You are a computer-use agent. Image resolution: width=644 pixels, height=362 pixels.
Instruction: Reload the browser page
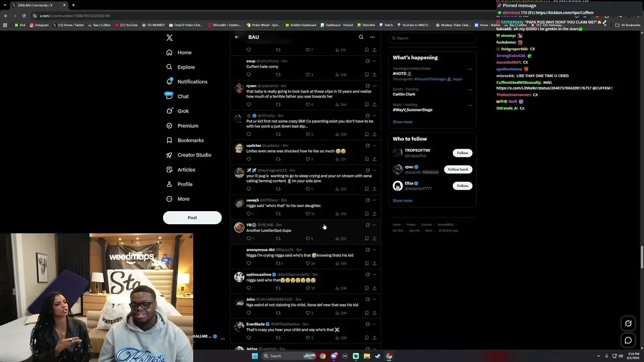pyautogui.click(x=24, y=16)
